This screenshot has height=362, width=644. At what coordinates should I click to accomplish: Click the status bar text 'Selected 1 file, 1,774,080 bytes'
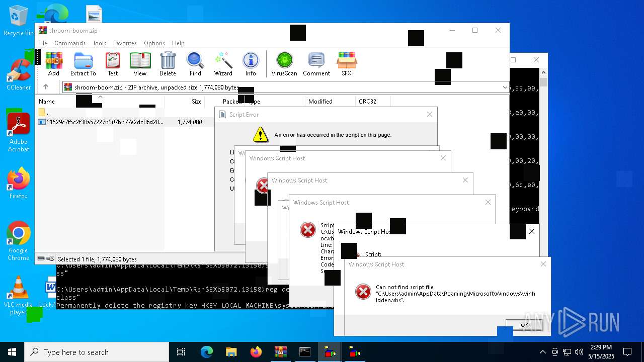tap(97, 259)
